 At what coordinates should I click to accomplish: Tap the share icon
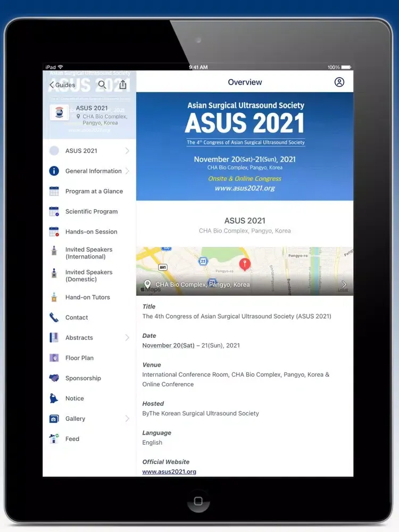pos(123,85)
